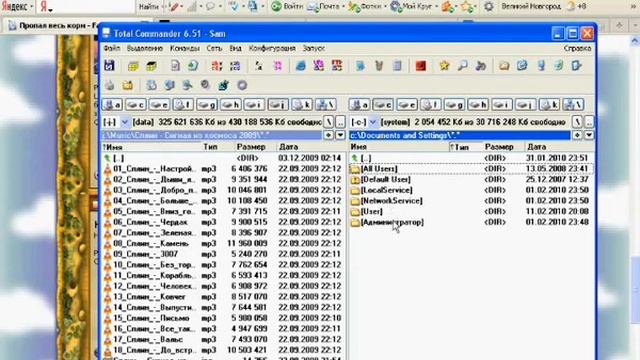Click the gray round icon ending second toolbar row
The height and width of the screenshot is (360, 640).
pyautogui.click(x=242, y=85)
